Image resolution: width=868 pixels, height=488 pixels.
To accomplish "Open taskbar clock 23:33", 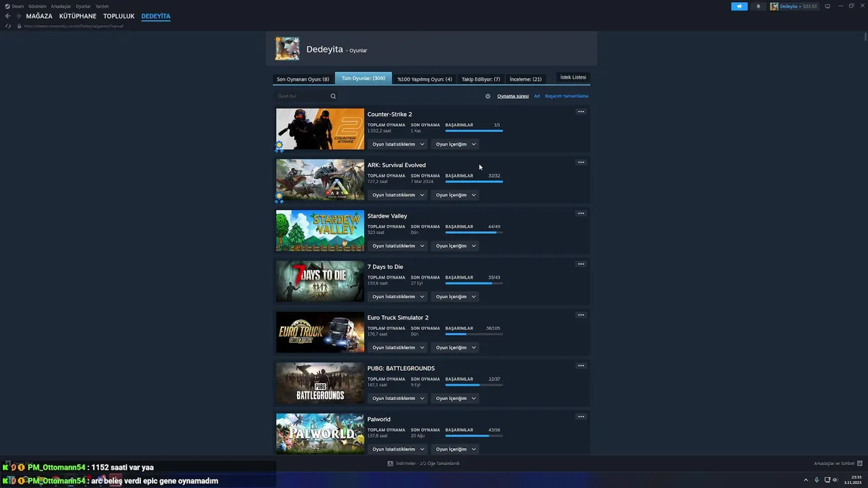I will (x=853, y=480).
